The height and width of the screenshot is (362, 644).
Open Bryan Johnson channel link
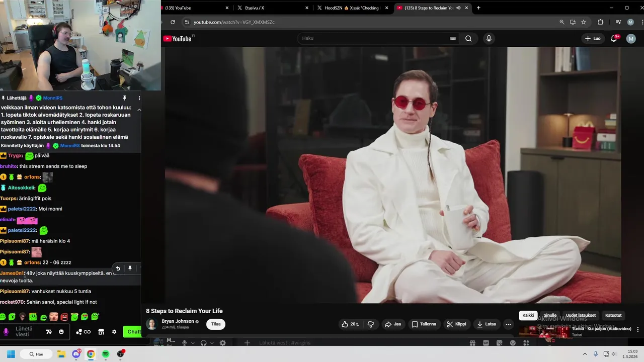(178, 321)
